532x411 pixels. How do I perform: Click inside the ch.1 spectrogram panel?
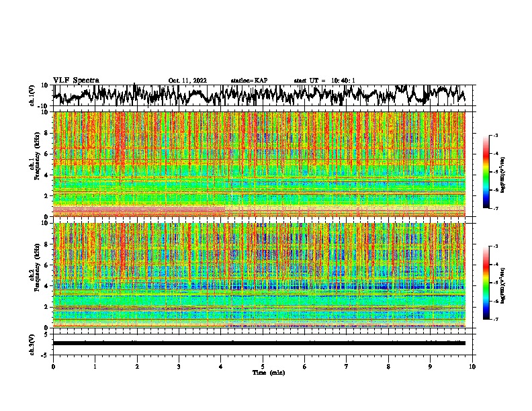[259, 164]
